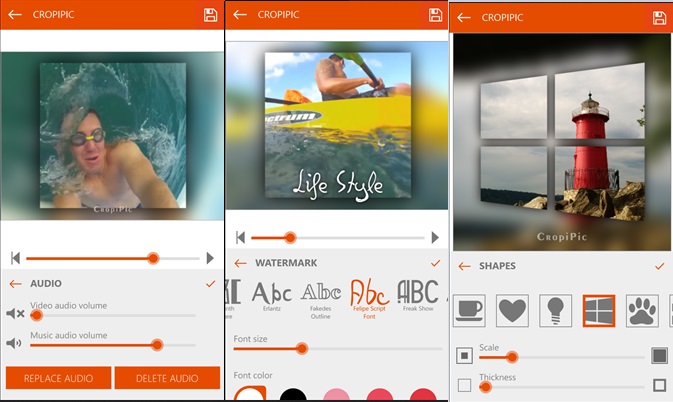Image resolution: width=673 pixels, height=402 pixels.
Task: Select the four-pane window shape
Action: point(599,311)
